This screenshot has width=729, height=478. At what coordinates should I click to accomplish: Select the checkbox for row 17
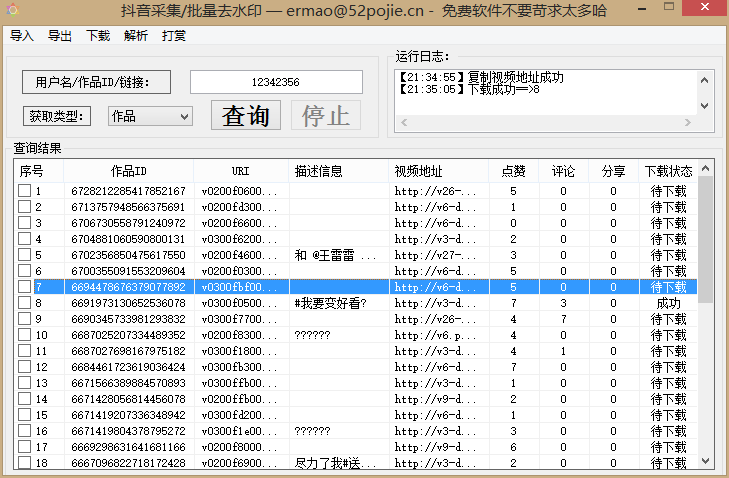click(24, 447)
